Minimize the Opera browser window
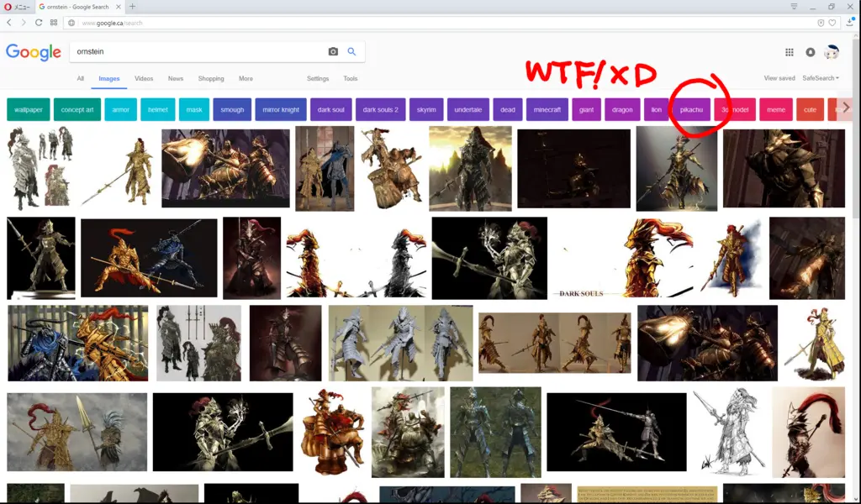Image resolution: width=861 pixels, height=504 pixels. [813, 7]
